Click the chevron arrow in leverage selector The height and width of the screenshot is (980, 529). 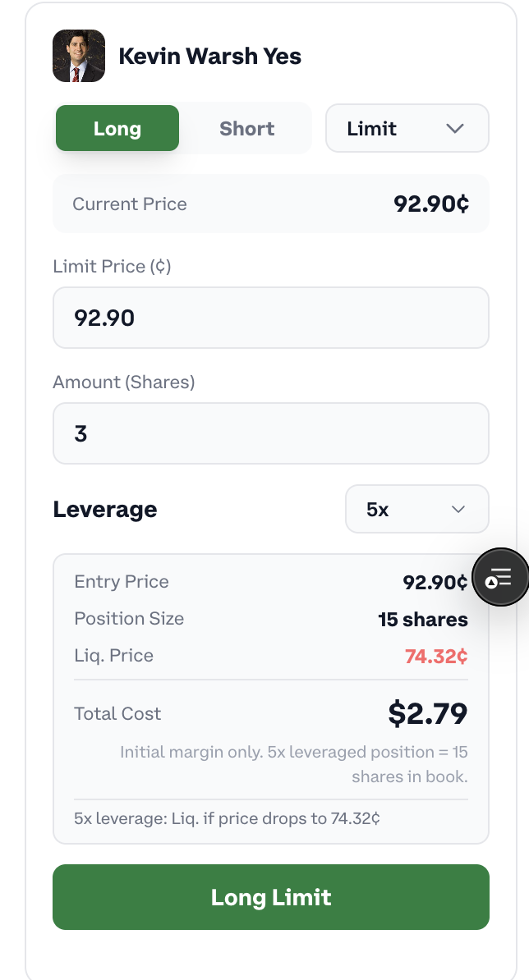click(x=458, y=510)
